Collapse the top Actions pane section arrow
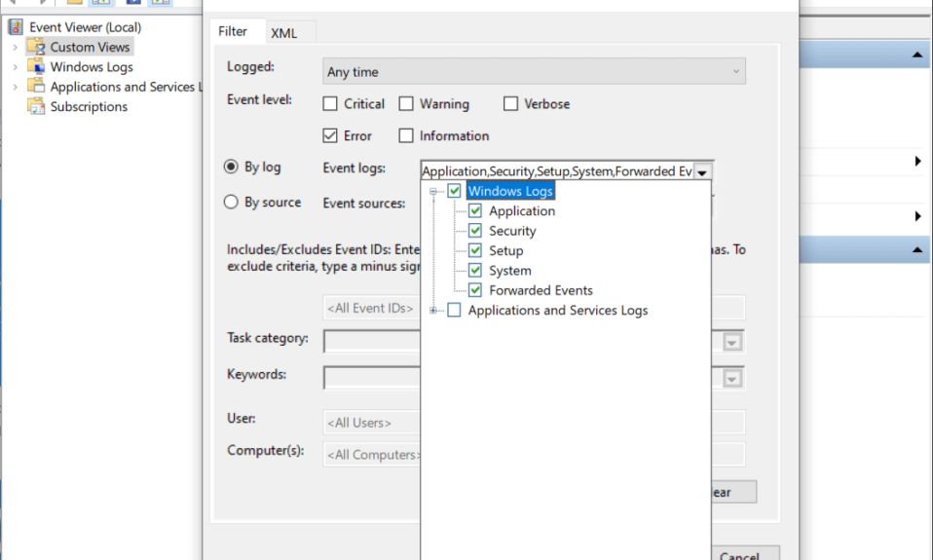Image resolution: width=933 pixels, height=560 pixels. click(x=917, y=56)
